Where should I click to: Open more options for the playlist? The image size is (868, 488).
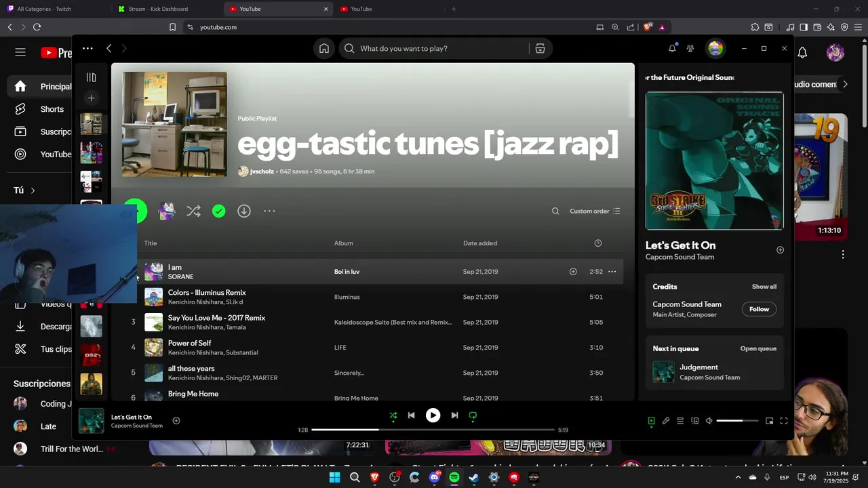tap(269, 211)
